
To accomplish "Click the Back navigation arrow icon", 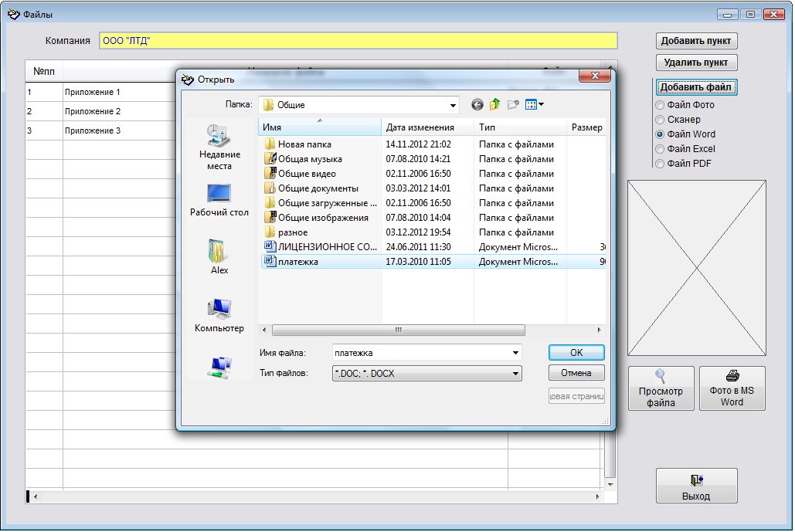I will pos(477,105).
